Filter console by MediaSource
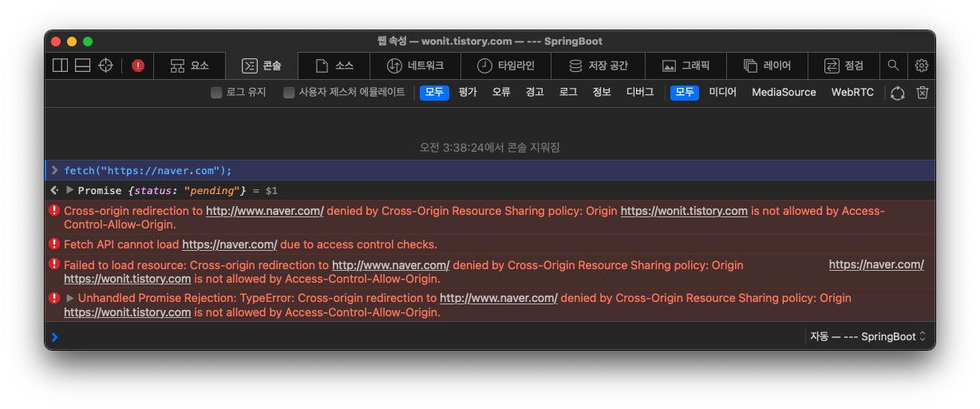This screenshot has width=980, height=409. click(784, 93)
